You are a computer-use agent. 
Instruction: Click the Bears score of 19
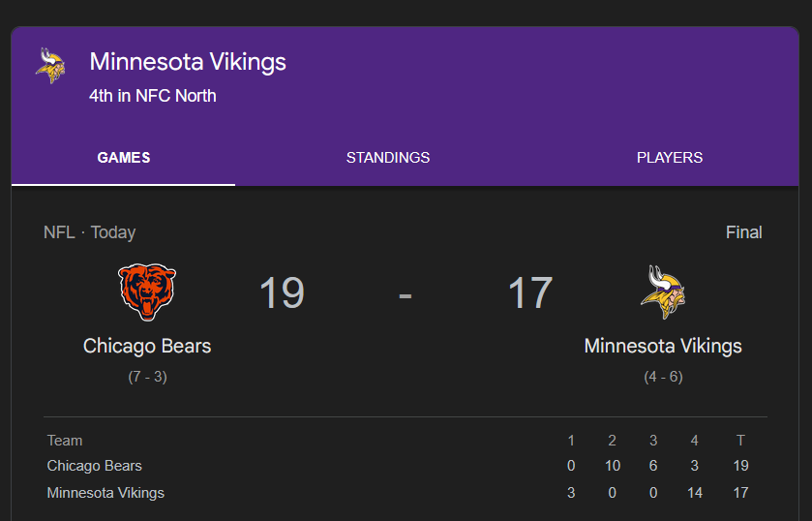(282, 293)
